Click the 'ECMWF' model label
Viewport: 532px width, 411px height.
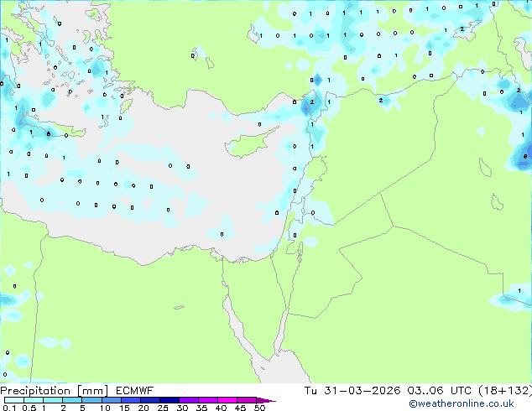click(135, 391)
